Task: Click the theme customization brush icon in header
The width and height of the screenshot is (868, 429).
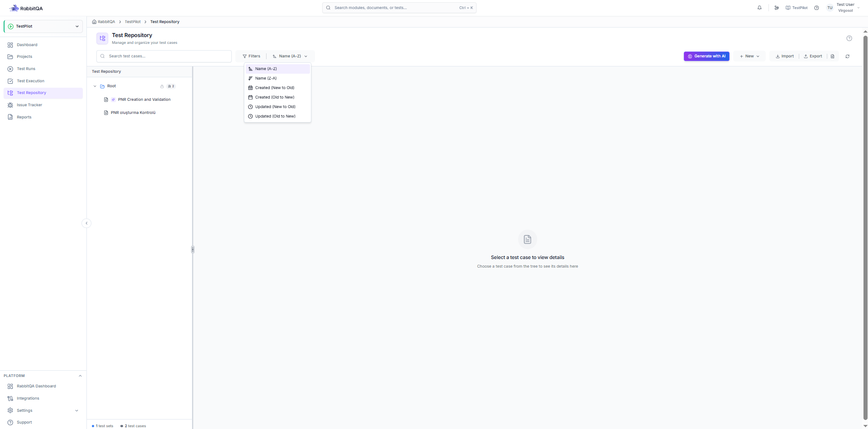Action: point(777,8)
